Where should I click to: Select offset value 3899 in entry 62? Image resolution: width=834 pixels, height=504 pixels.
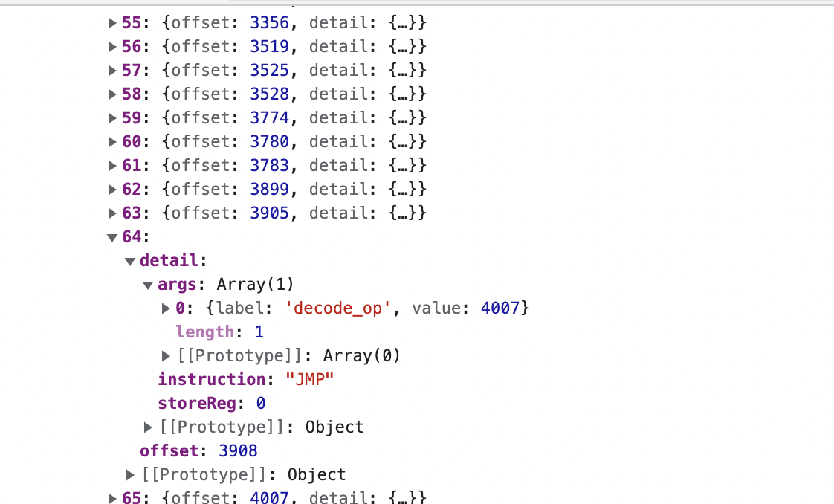point(269,190)
